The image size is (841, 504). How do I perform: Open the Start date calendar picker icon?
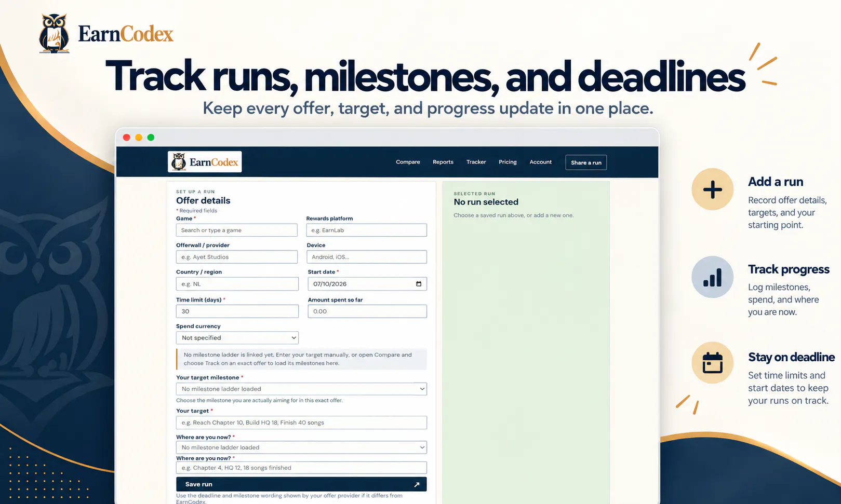[419, 284]
